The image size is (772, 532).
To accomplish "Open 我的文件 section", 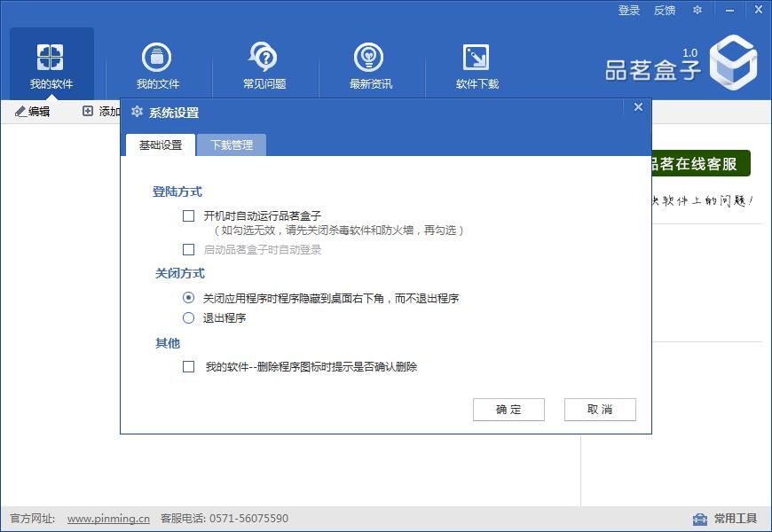I will (157, 62).
